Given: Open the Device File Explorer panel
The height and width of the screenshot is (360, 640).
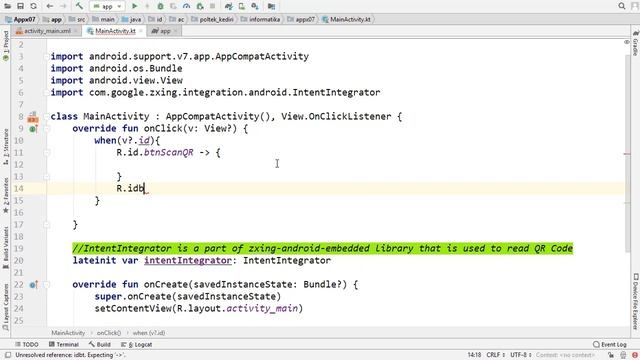Looking at the screenshot, I should tap(635, 301).
